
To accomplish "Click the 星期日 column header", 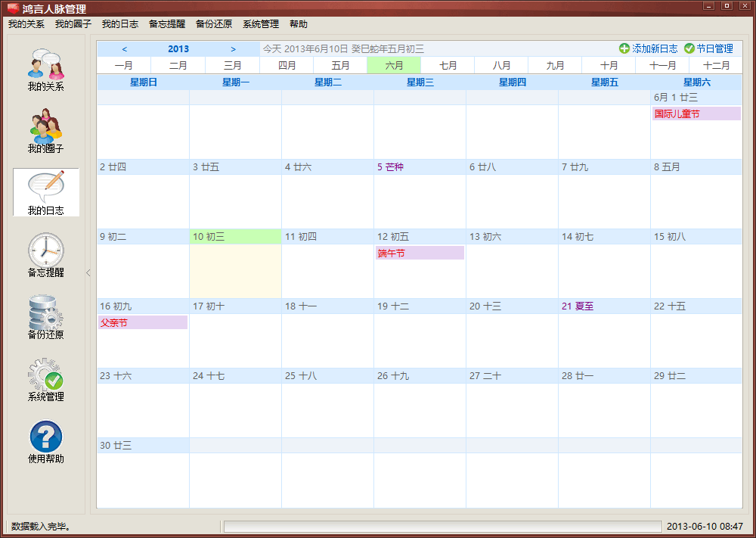I will (143, 82).
